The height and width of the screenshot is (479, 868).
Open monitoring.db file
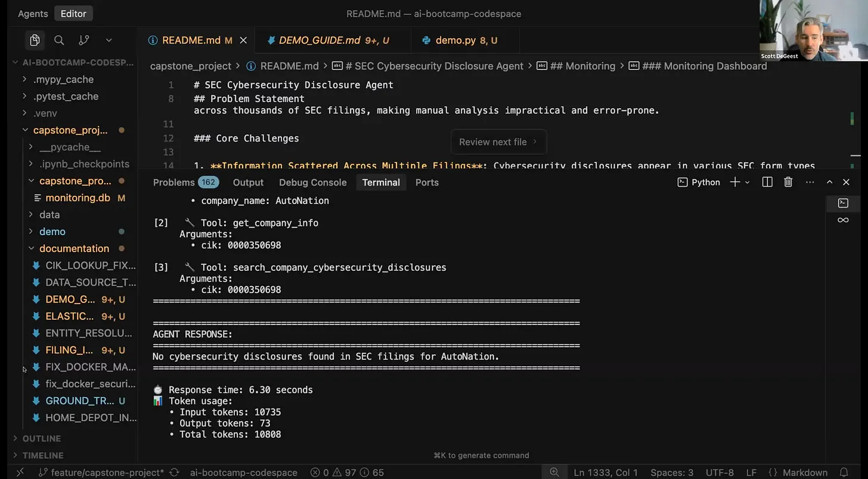pos(77,197)
